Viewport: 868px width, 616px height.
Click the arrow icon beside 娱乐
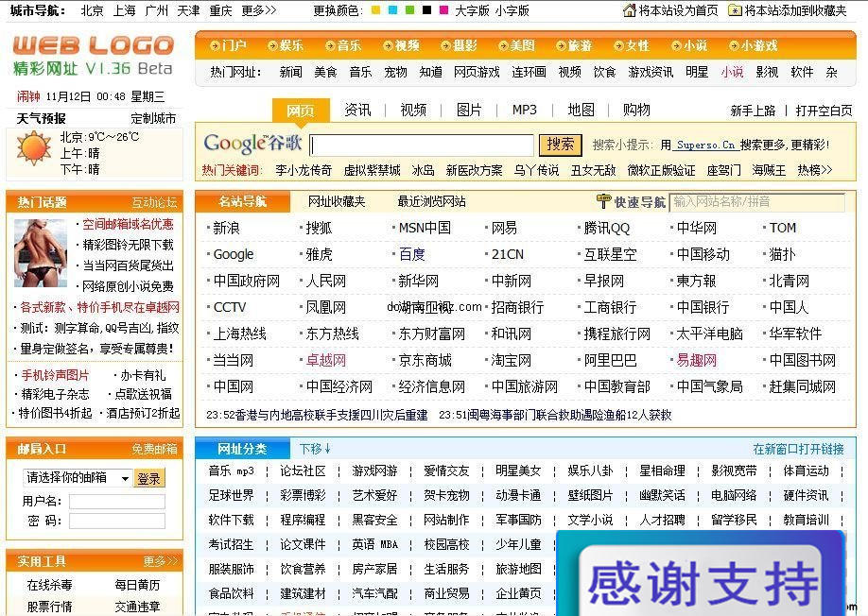pyautogui.click(x=272, y=46)
